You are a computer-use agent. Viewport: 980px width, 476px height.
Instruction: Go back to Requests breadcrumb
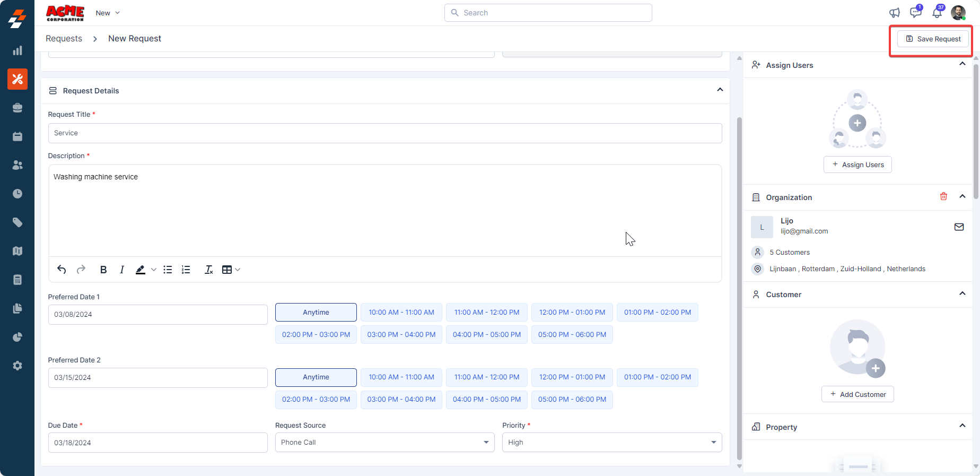[x=64, y=39]
